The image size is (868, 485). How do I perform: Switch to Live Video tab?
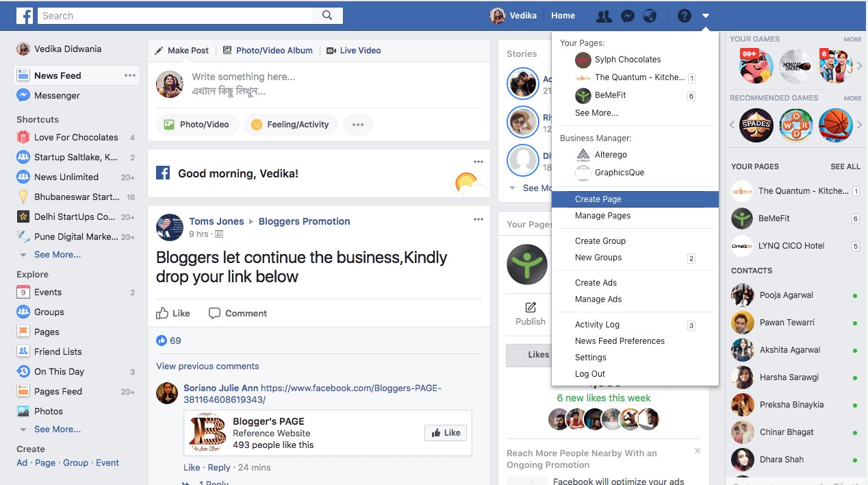pos(353,51)
